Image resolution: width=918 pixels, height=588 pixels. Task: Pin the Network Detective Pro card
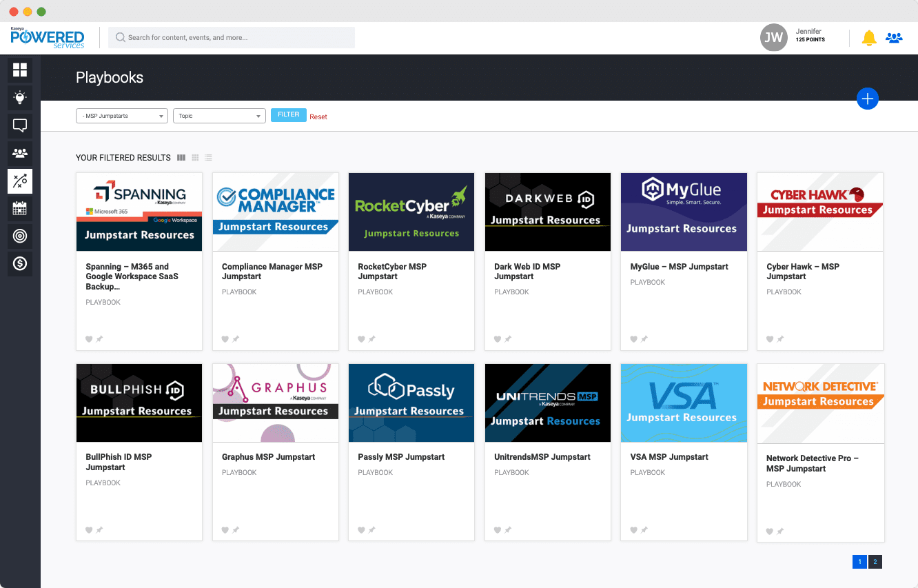coord(780,531)
